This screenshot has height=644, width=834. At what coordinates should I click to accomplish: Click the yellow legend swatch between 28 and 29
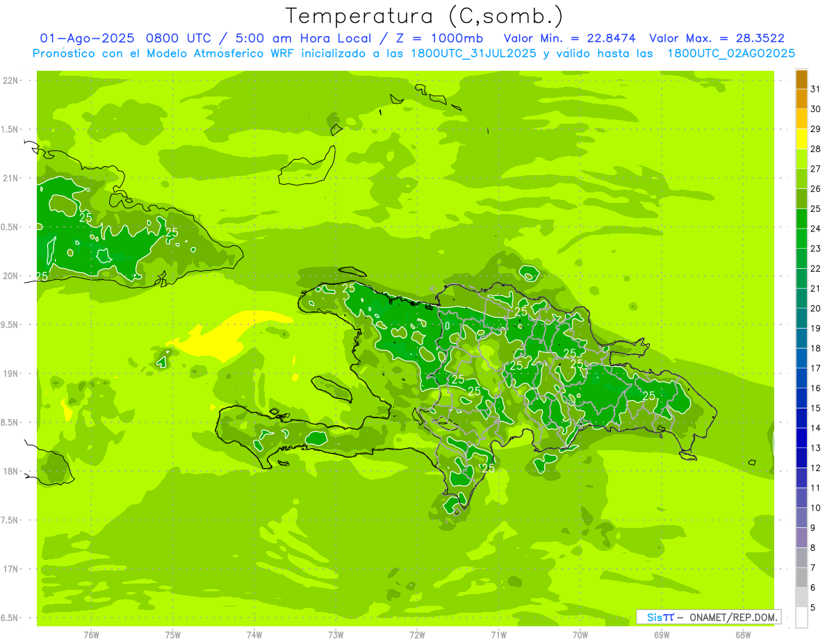point(801,139)
